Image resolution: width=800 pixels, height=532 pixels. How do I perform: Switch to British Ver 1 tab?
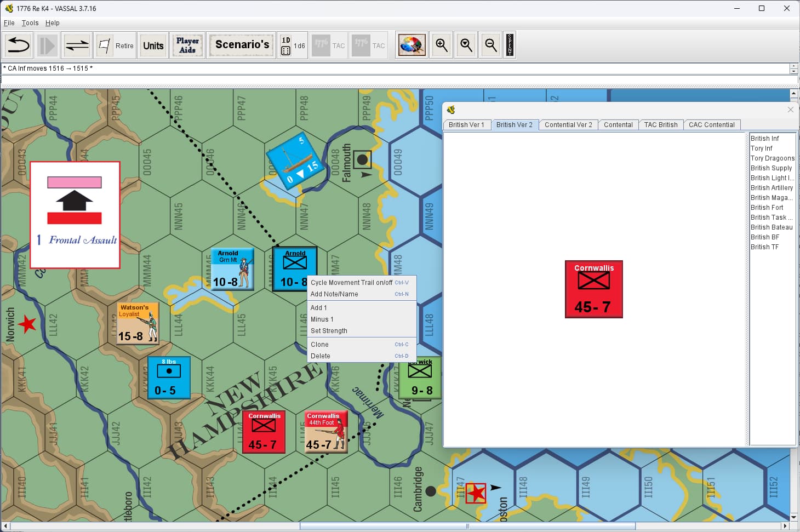pyautogui.click(x=466, y=125)
